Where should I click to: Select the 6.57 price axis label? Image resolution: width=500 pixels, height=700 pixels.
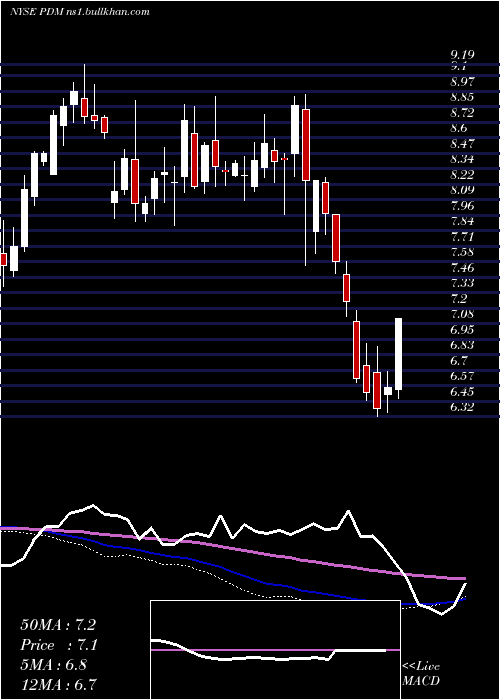point(462,376)
